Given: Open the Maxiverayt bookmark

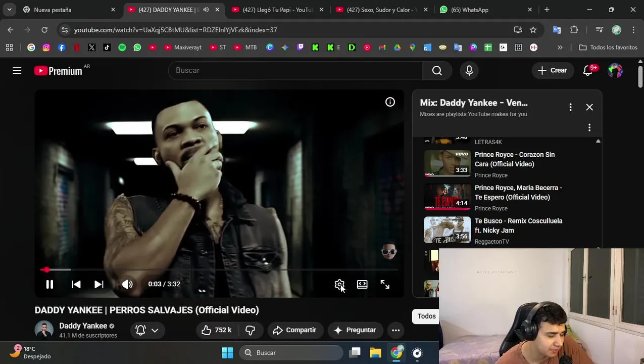Looking at the screenshot, I should point(182,48).
